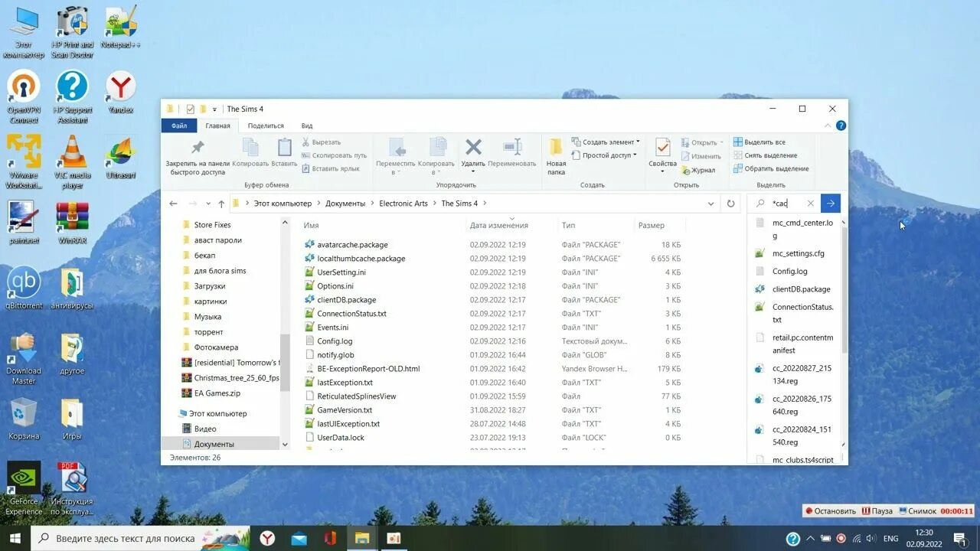Image resolution: width=980 pixels, height=551 pixels.
Task: Collapse the ribbon with the chevron
Action: [x=828, y=126]
